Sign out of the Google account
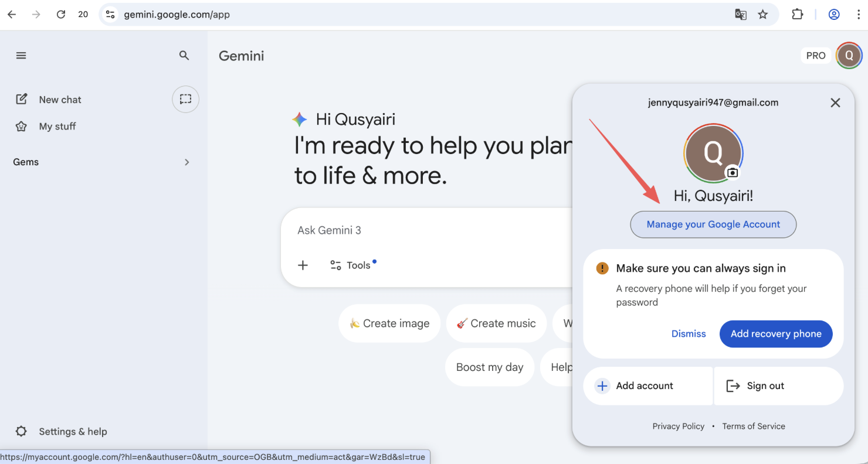 pos(779,386)
